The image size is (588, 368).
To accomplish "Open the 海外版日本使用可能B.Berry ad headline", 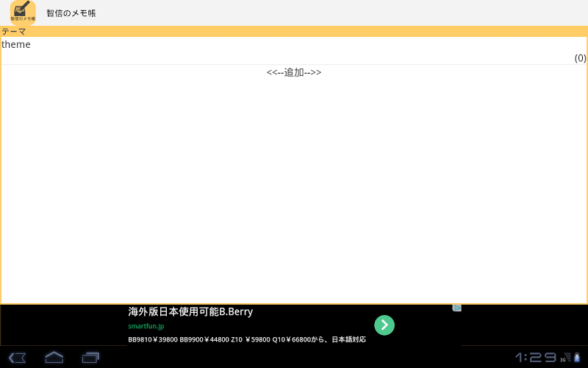I will coord(190,311).
